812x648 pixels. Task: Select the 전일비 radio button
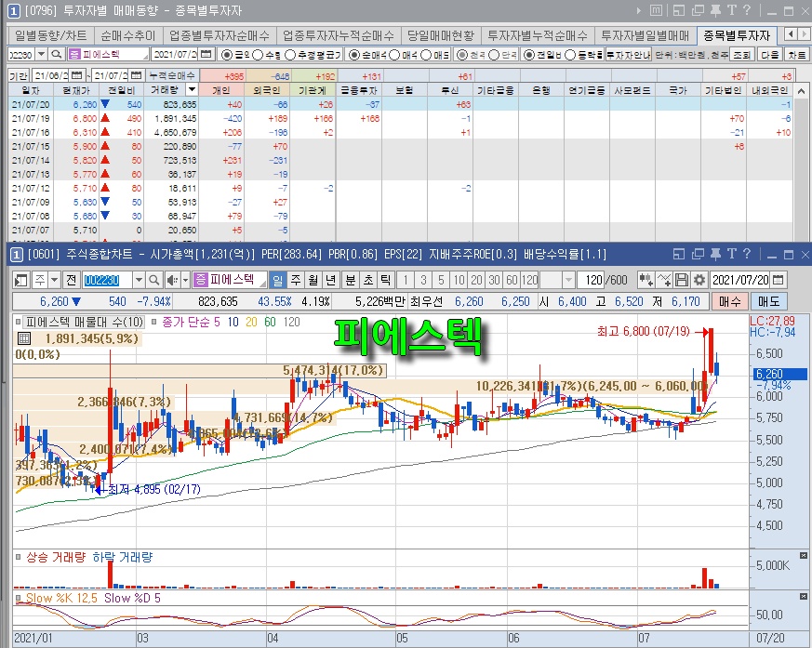(528, 54)
